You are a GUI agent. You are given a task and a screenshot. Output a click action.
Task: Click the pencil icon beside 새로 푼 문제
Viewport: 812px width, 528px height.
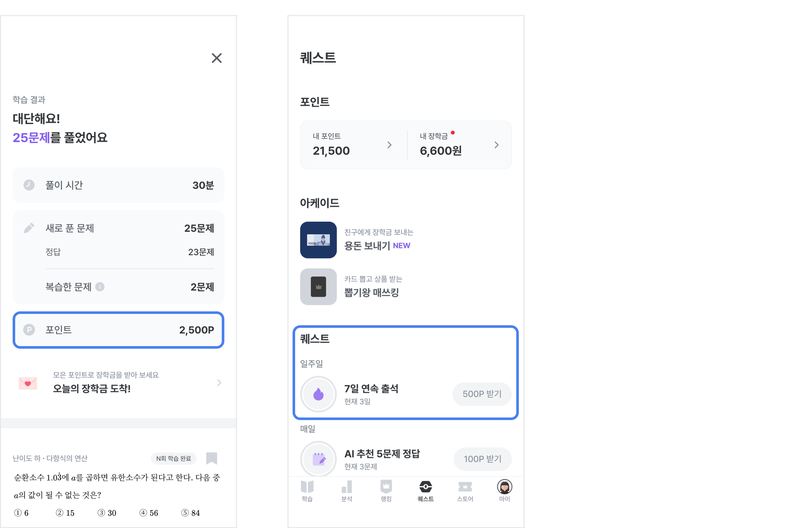29,228
